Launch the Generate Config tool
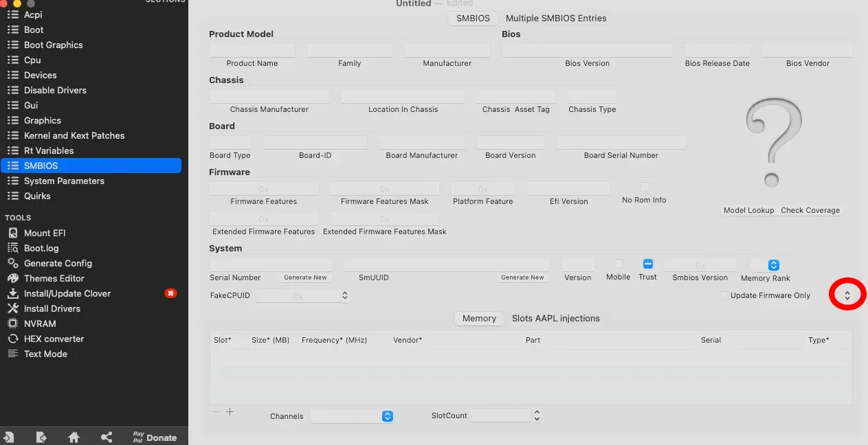Image resolution: width=868 pixels, height=445 pixels. click(x=58, y=263)
